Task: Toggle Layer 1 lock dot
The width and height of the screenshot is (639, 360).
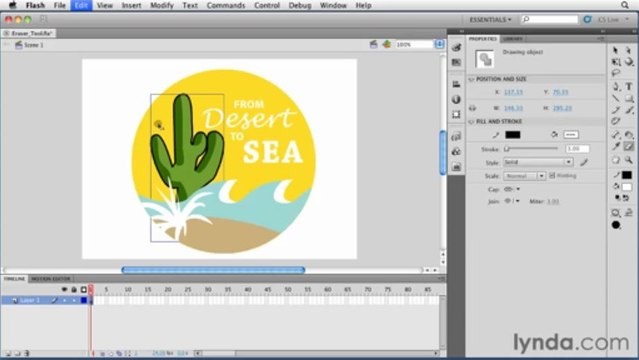Action: (74, 300)
